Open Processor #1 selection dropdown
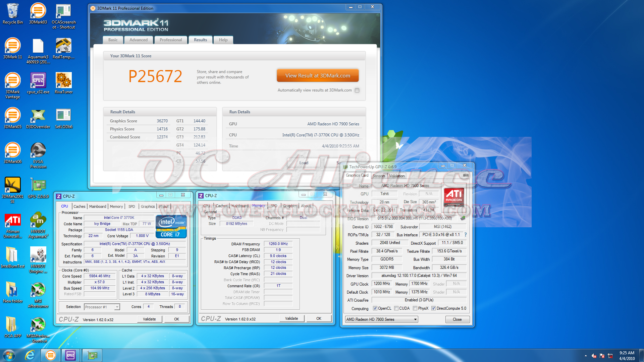Viewport: 644px width, 362px height. pos(102,307)
